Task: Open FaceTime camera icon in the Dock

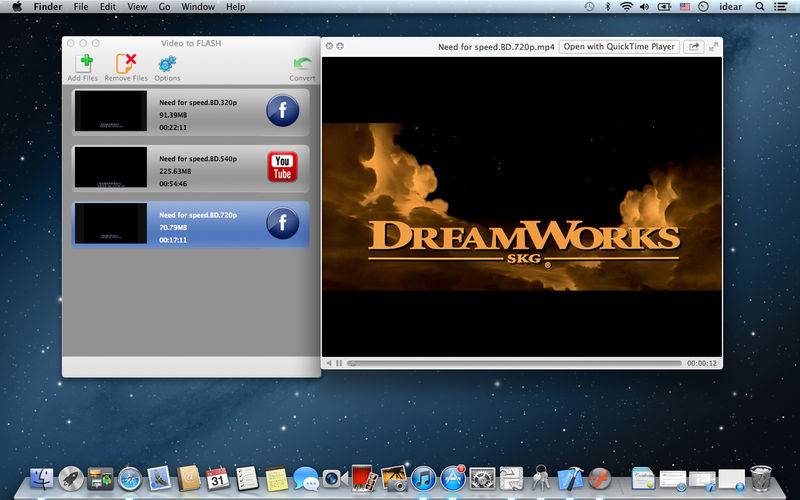Action: 334,479
